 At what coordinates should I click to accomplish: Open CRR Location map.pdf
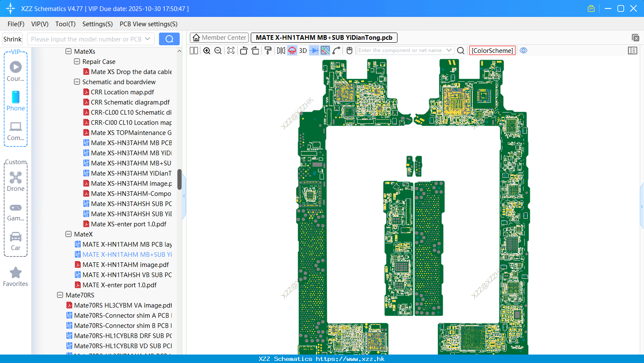(122, 92)
